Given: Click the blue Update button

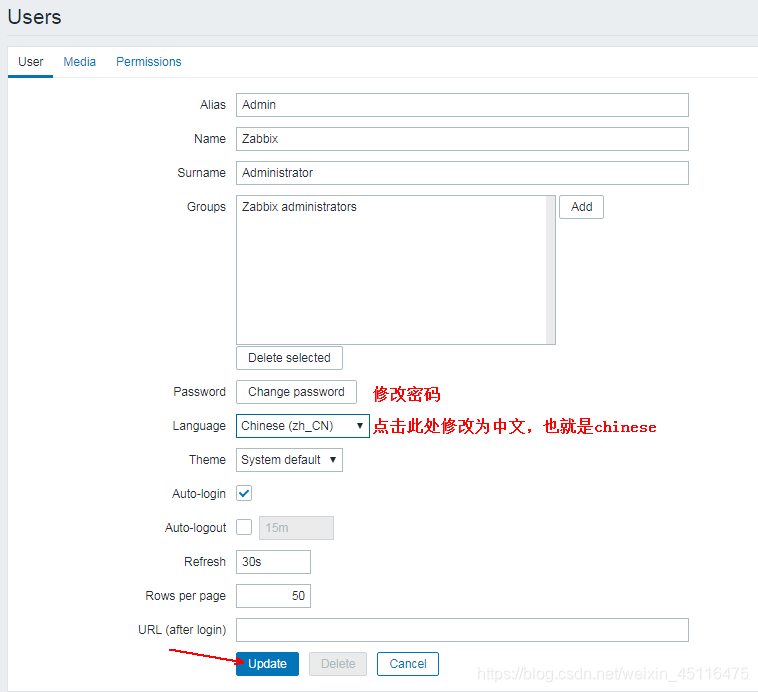Looking at the screenshot, I should 267,664.
